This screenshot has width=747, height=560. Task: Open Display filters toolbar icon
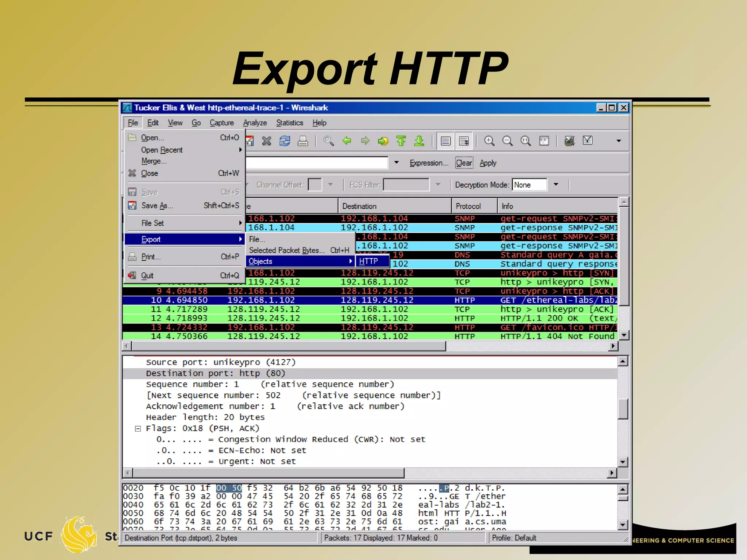(x=588, y=140)
